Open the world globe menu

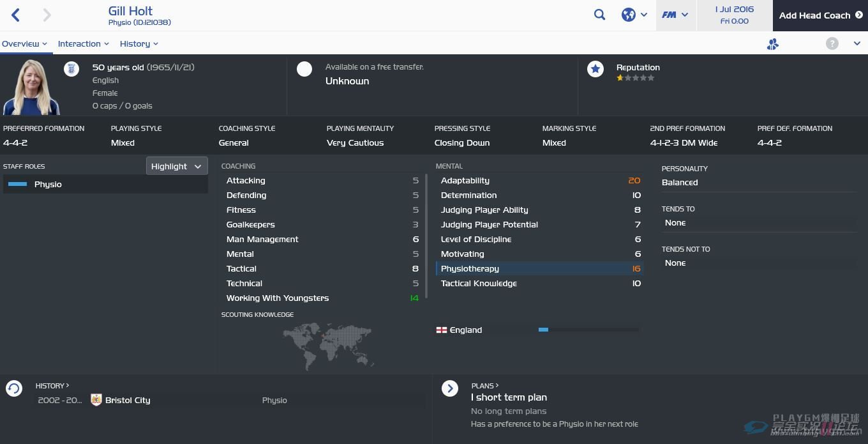[x=634, y=15]
